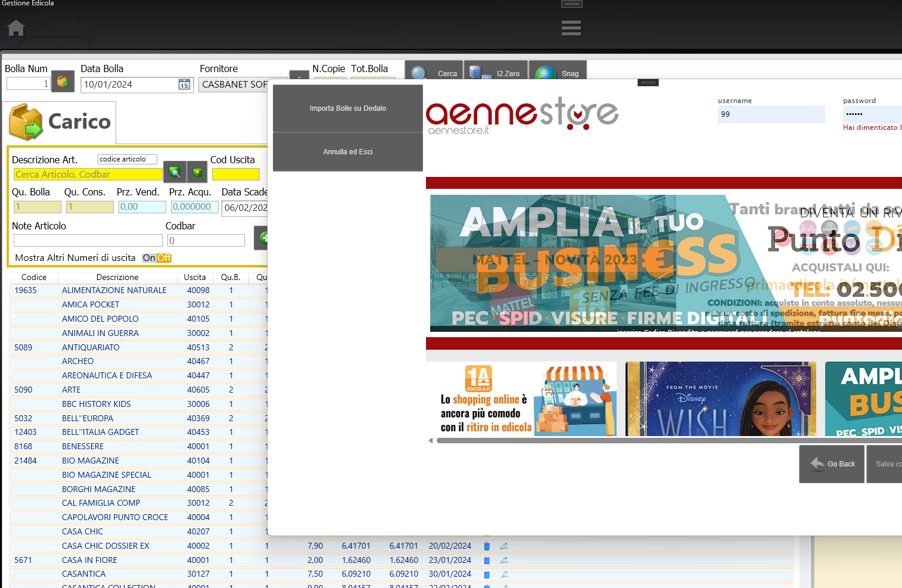Click the Note Articolo text field
This screenshot has height=588, width=902.
(88, 240)
